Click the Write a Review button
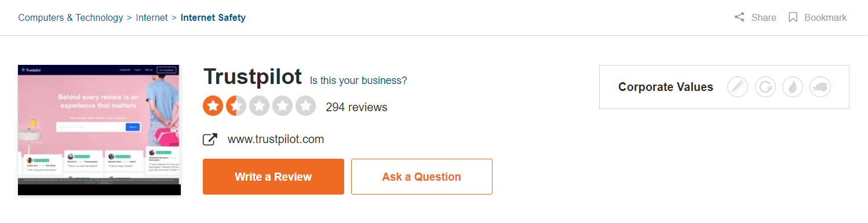The width and height of the screenshot is (868, 223). pyautogui.click(x=273, y=177)
